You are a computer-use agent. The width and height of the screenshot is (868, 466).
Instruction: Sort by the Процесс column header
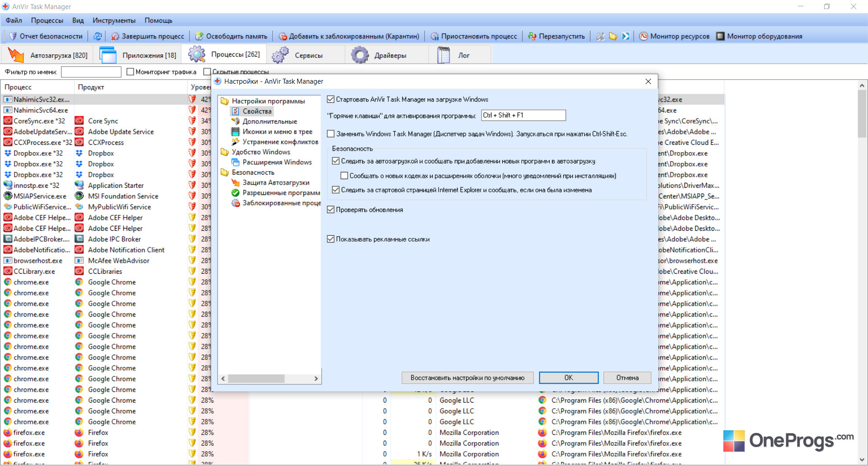(x=38, y=87)
